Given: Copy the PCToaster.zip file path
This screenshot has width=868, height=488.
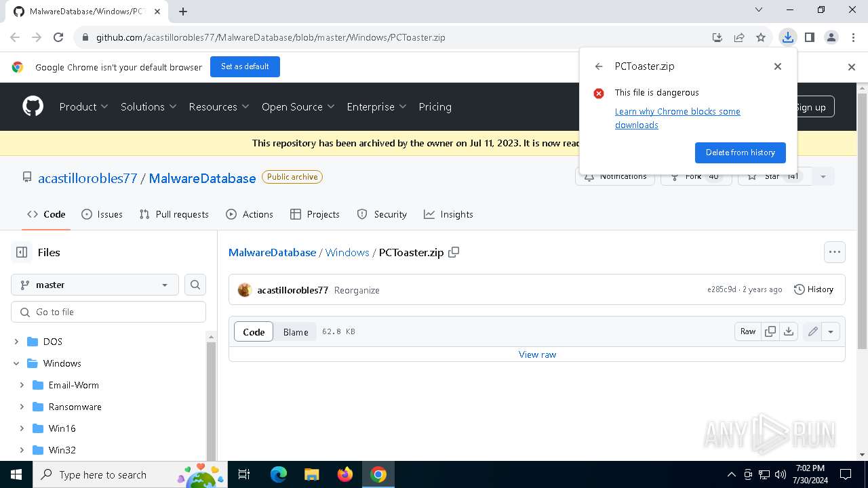Looking at the screenshot, I should tap(454, 252).
